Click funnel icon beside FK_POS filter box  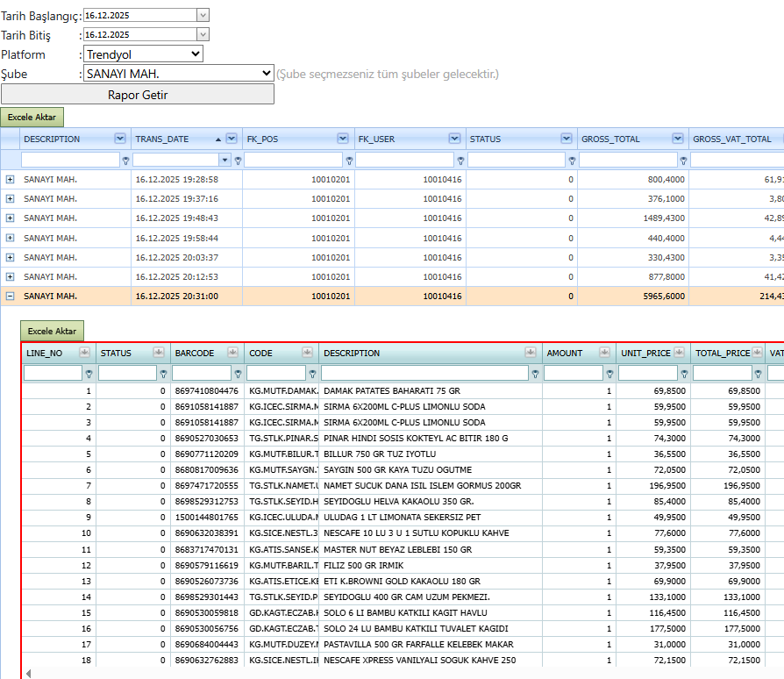tap(349, 161)
